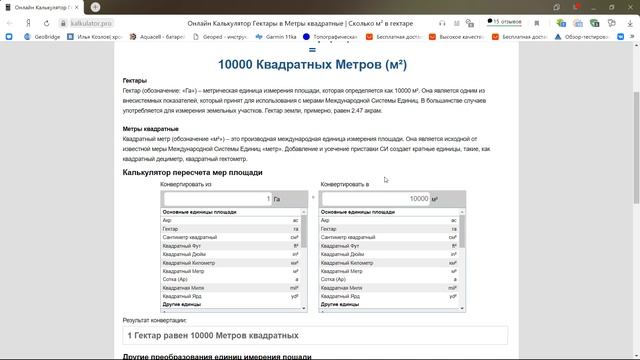The width and height of the screenshot is (640, 360).
Task: Select Квадратная Миля in Конвертировать в list
Action: 389,288
